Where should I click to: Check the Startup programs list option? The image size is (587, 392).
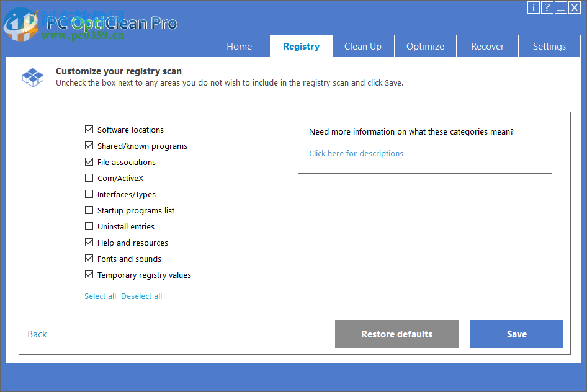coord(89,210)
